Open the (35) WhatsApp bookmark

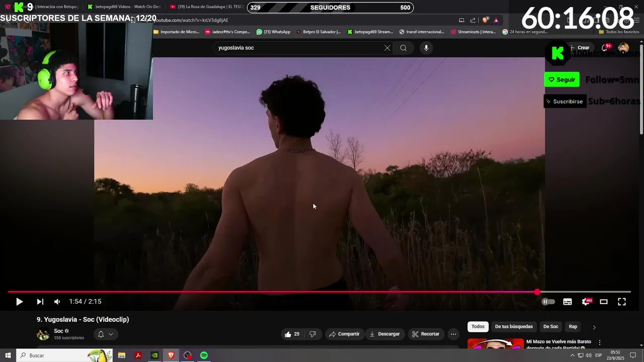(x=273, y=32)
